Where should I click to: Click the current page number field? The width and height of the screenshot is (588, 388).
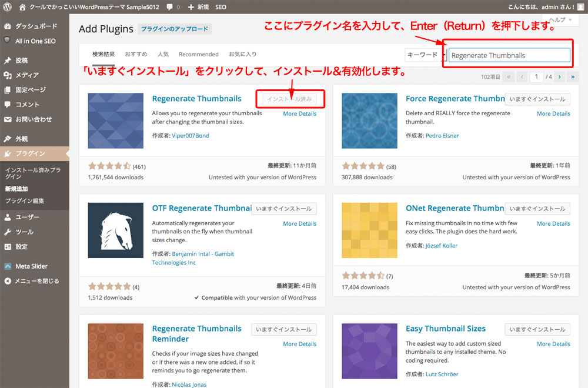(x=536, y=77)
